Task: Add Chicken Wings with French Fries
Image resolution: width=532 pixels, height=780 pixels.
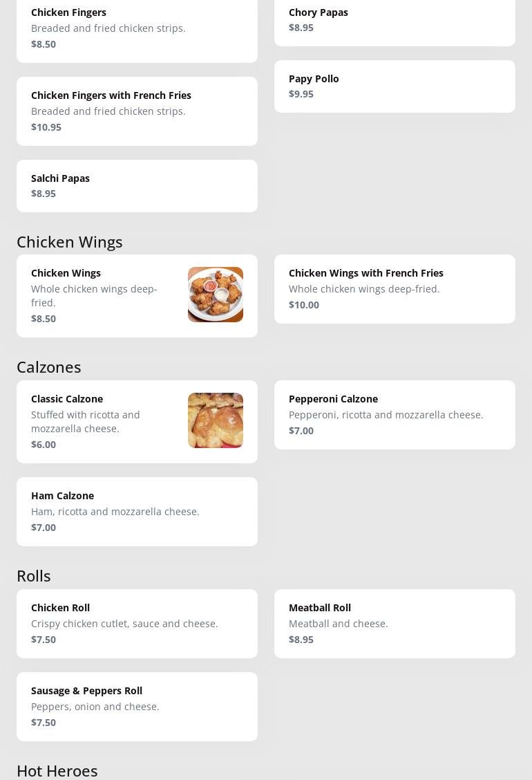Action: [x=395, y=289]
